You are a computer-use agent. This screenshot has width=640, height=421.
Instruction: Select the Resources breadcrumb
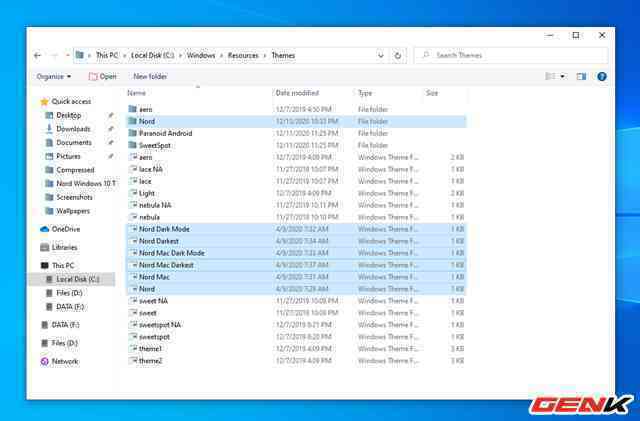click(243, 56)
